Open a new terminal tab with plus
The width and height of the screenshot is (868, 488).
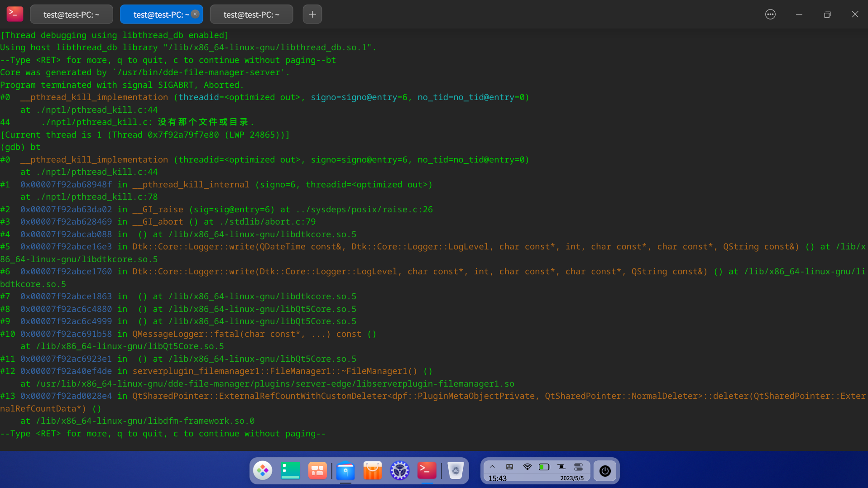(x=312, y=14)
